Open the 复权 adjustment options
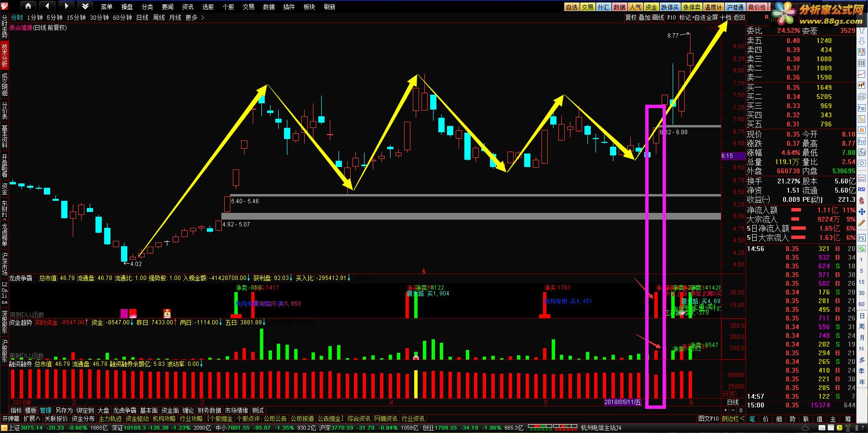This screenshot has height=433, width=868. tap(631, 17)
